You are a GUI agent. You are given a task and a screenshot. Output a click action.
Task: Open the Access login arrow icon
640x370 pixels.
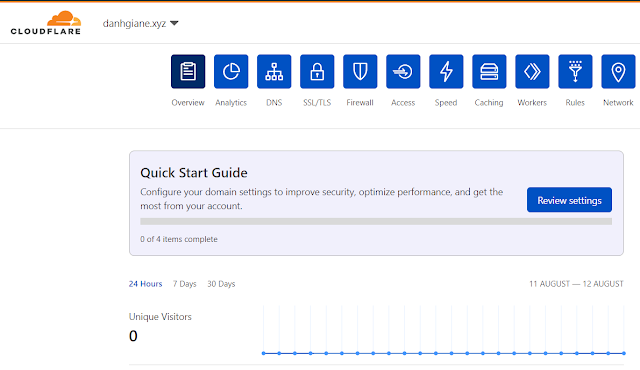click(403, 71)
